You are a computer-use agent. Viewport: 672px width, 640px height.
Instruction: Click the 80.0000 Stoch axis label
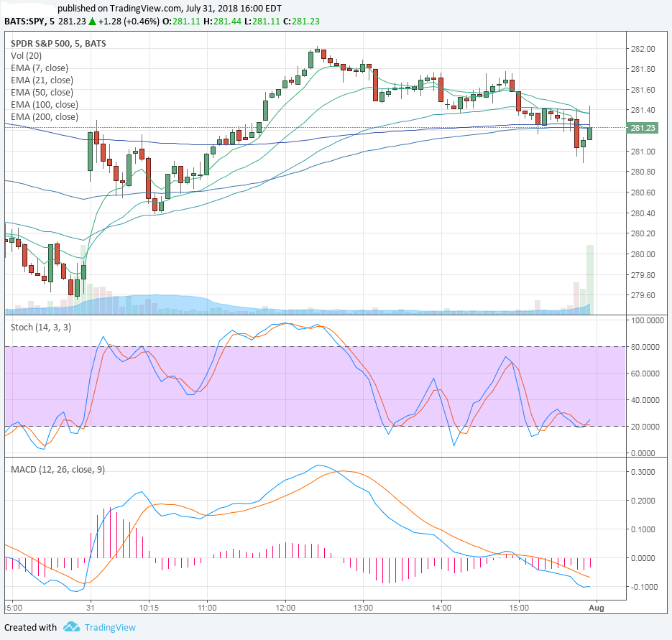tap(645, 347)
